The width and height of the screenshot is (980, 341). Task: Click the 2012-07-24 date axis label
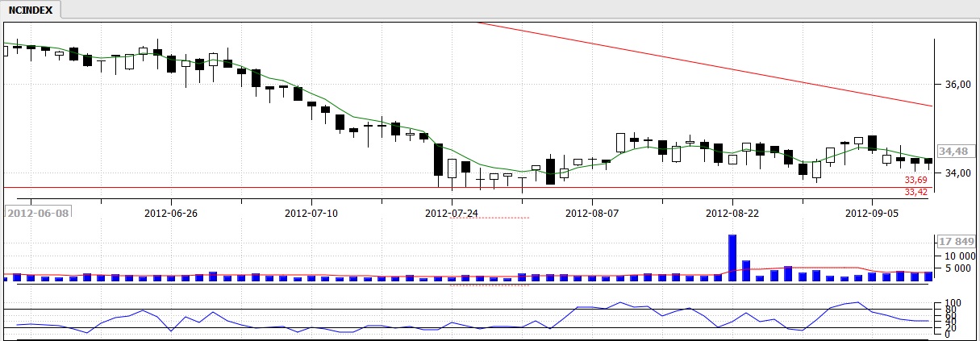(x=452, y=214)
